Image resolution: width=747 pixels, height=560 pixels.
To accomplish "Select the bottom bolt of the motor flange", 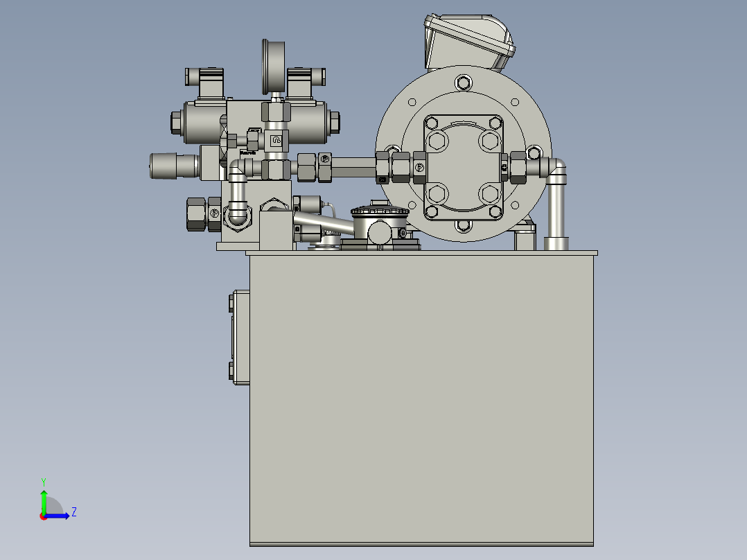I will pyautogui.click(x=463, y=225).
